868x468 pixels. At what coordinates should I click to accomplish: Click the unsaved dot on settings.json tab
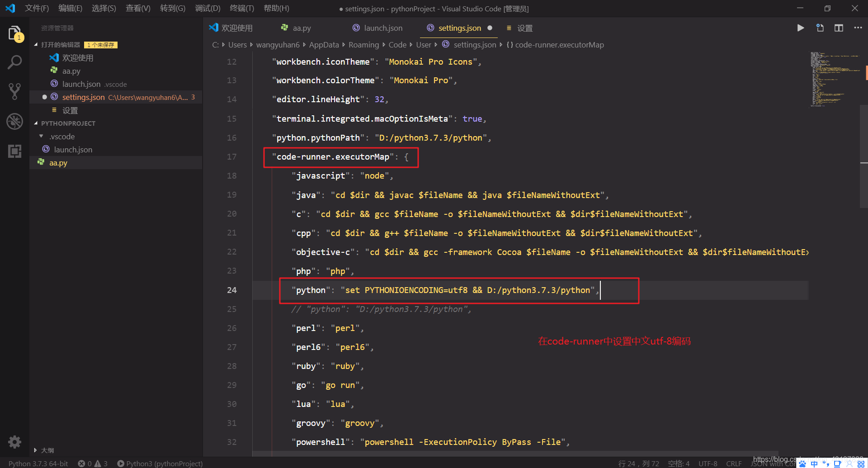point(490,28)
